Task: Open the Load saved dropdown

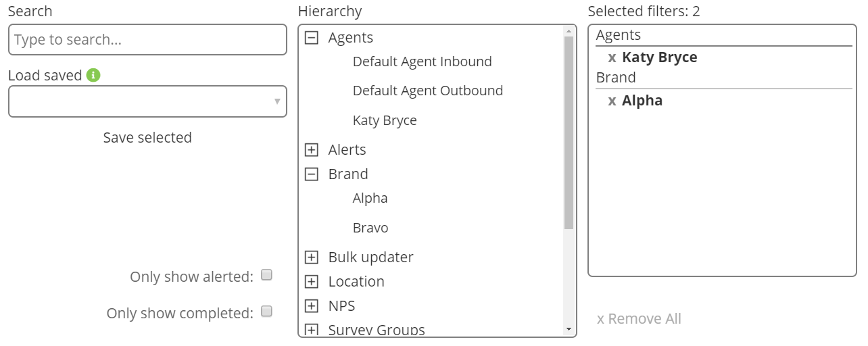Action: click(x=147, y=101)
